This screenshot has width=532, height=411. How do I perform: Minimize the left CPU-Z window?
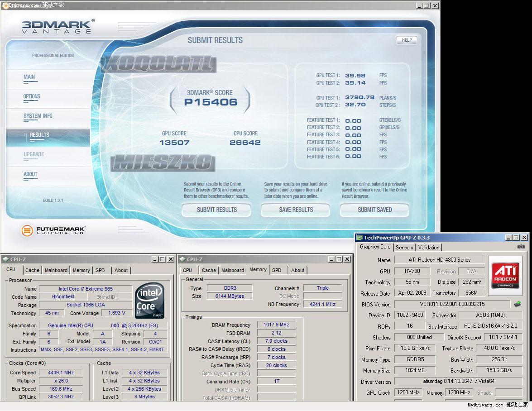point(155,259)
